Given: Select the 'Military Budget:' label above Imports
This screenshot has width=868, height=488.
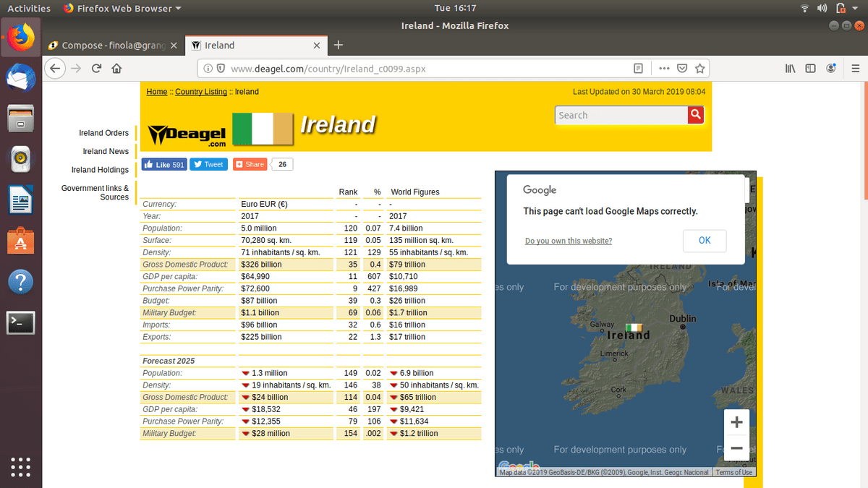Looking at the screenshot, I should [171, 313].
